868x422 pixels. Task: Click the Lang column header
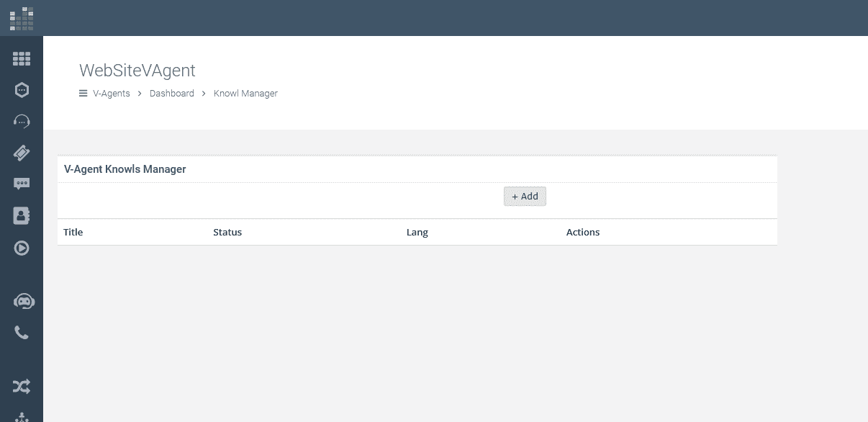coord(417,233)
